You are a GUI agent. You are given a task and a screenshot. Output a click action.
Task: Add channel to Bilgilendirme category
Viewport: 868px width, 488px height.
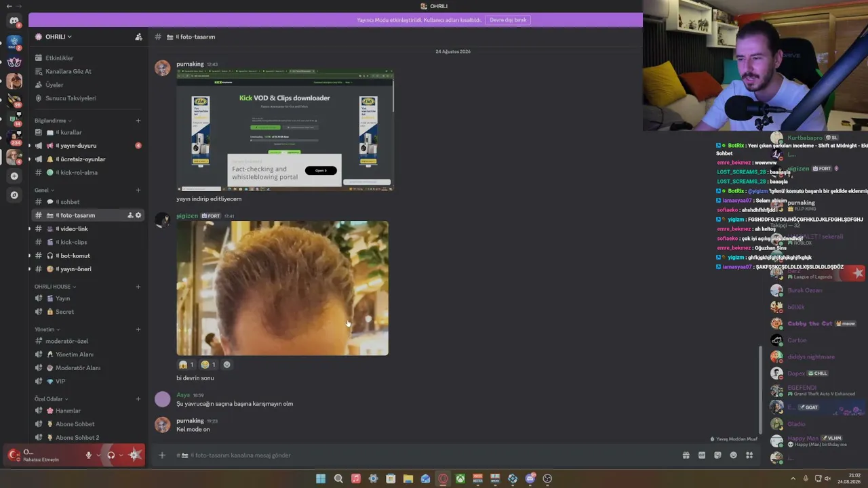click(x=138, y=121)
